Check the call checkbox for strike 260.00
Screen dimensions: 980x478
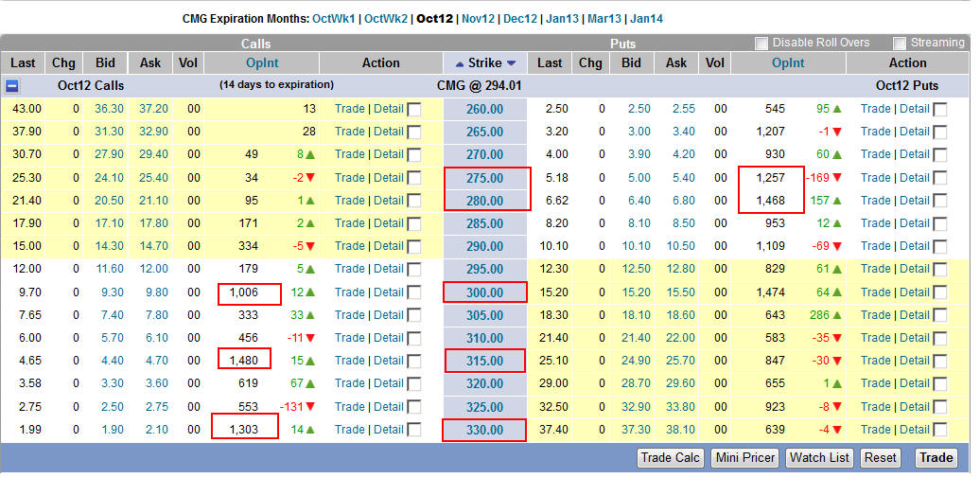click(414, 109)
